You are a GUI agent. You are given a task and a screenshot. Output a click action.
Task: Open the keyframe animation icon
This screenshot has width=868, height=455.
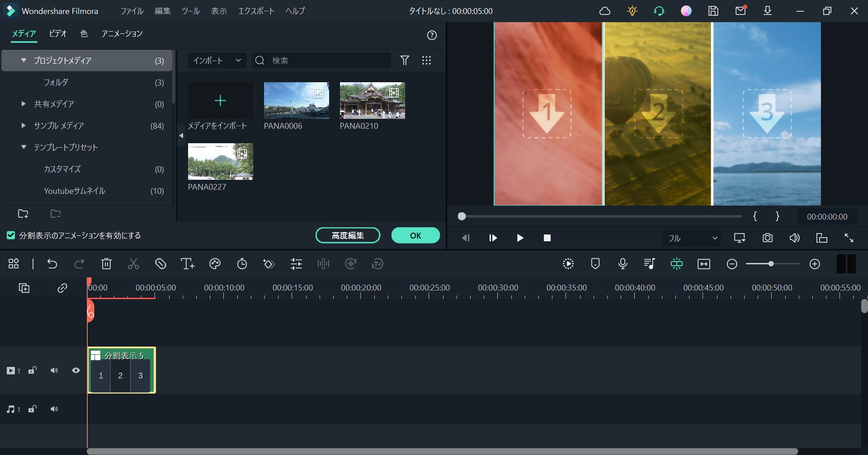point(269,264)
